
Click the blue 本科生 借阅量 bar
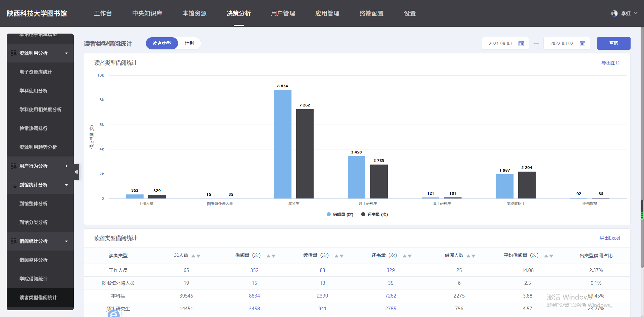click(282, 144)
